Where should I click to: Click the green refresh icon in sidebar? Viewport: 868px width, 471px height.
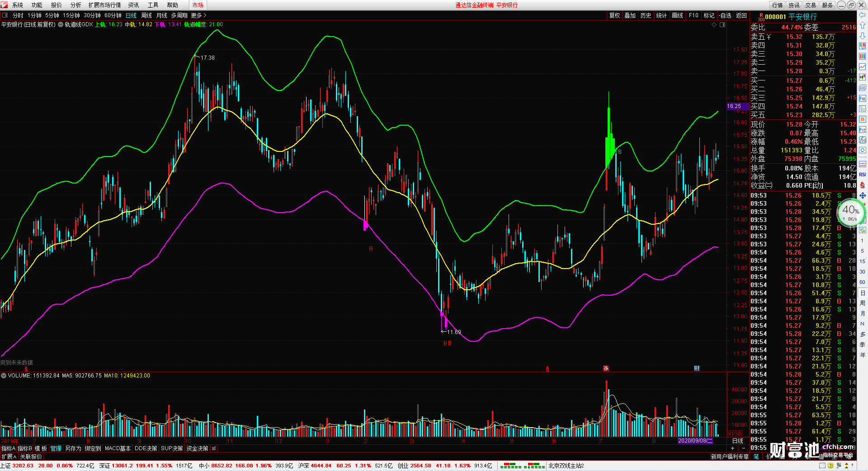coord(863,230)
